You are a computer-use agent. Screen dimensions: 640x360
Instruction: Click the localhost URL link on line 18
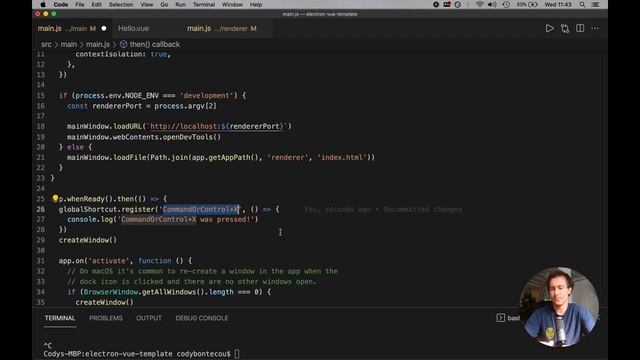pos(216,127)
